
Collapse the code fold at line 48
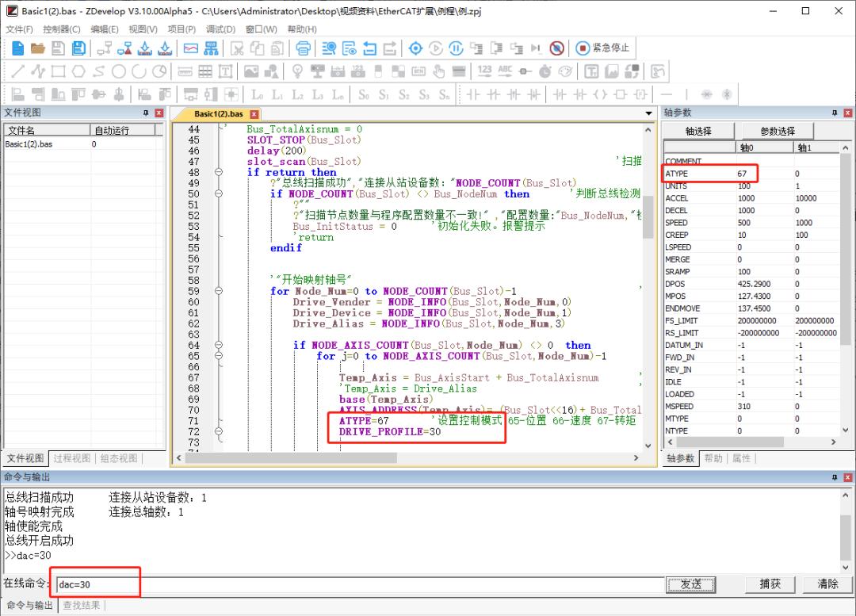[219, 172]
